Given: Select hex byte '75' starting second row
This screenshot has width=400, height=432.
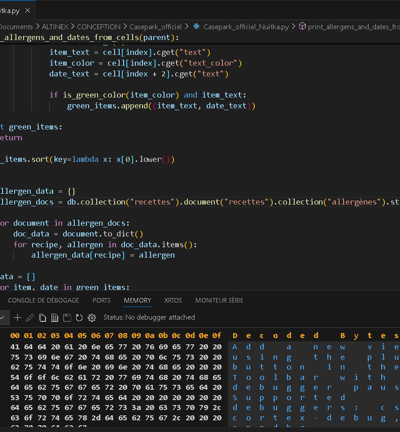Looking at the screenshot, I should [15, 357].
